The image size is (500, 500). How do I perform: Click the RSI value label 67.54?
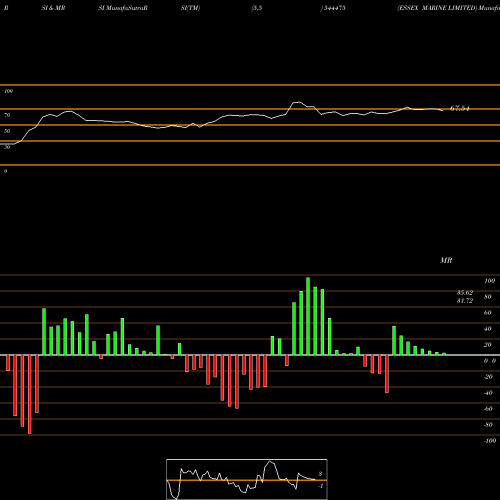pos(459,108)
